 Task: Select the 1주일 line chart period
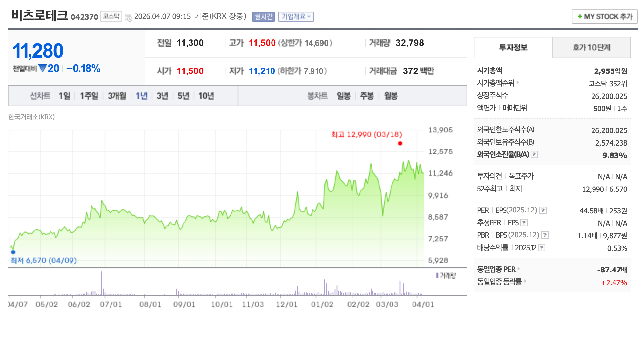point(89,96)
